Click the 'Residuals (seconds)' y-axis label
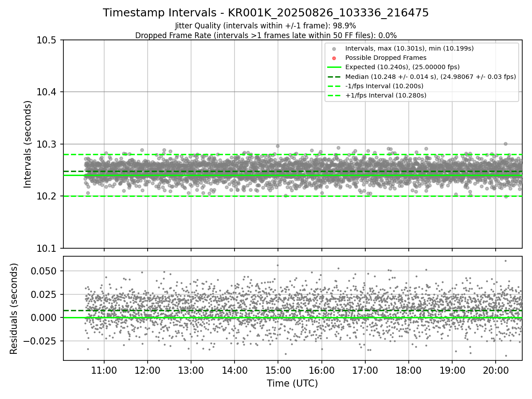Viewport: 532px width, 399px height. (14, 309)
